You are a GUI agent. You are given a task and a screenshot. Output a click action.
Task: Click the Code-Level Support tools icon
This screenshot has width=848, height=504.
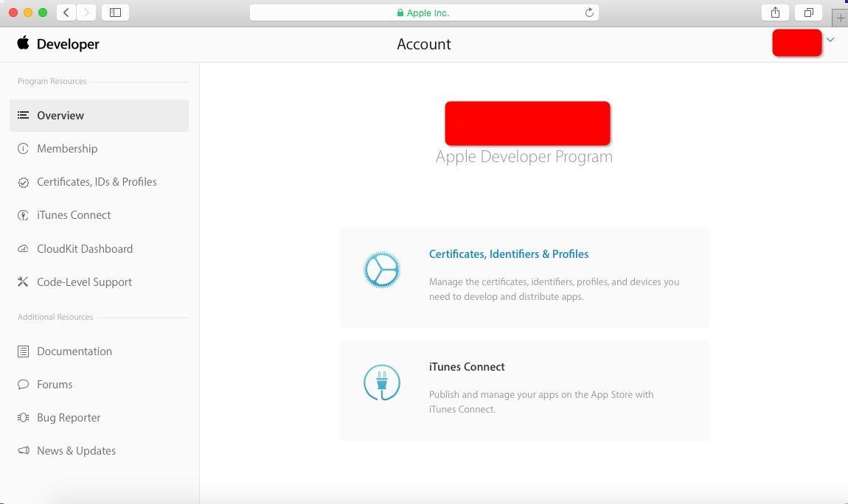(x=23, y=281)
